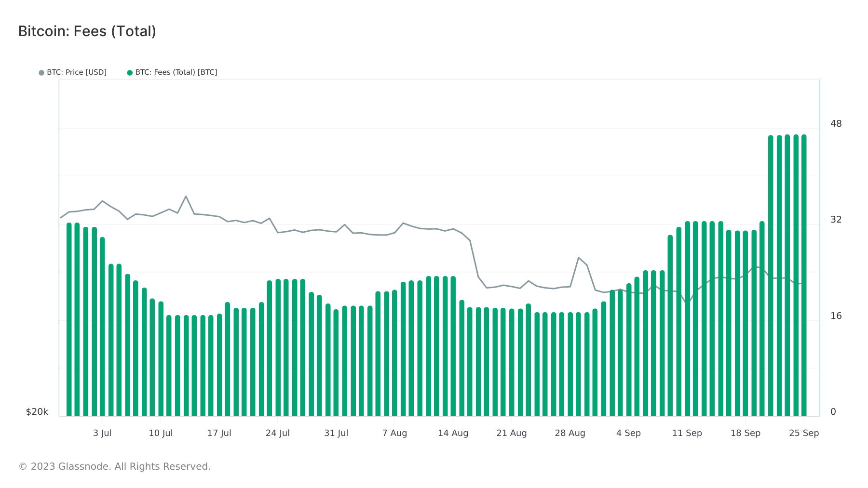Click the 25 Sep date label

point(804,433)
